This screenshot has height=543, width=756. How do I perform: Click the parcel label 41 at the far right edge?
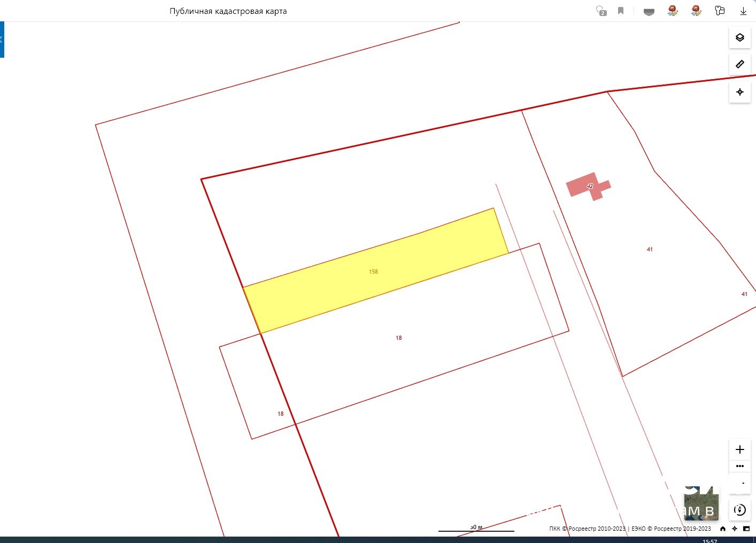(744, 294)
